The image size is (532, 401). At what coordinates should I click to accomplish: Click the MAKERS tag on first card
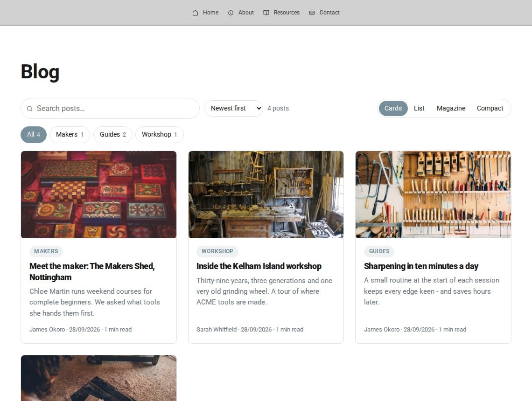point(46,251)
